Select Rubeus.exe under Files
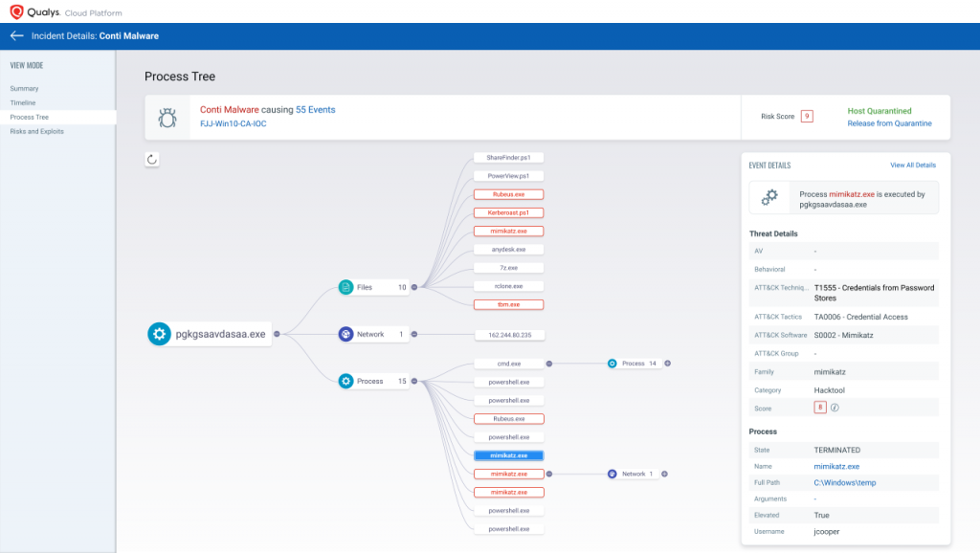This screenshot has height=553, width=980. coord(509,194)
